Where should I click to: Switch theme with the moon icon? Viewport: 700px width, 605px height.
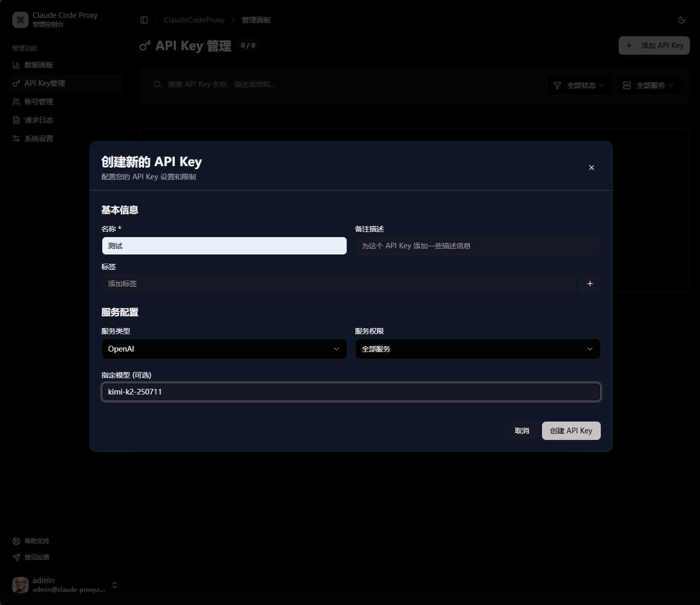pyautogui.click(x=682, y=20)
